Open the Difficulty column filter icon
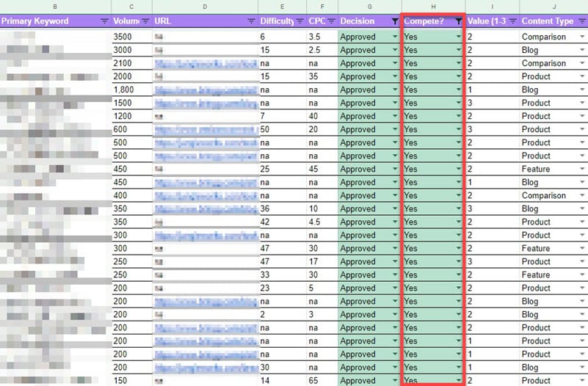Image resolution: width=588 pixels, height=386 pixels. point(300,21)
